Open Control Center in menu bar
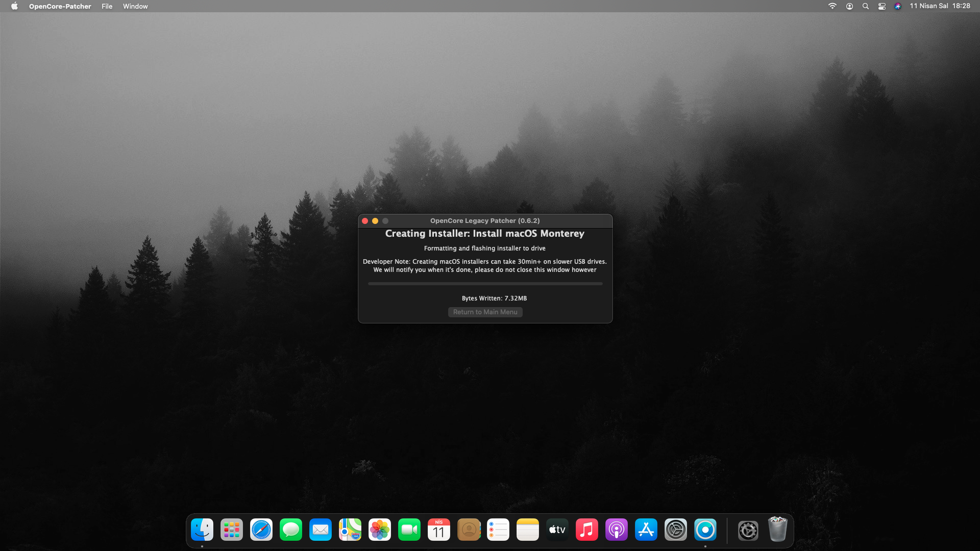This screenshot has height=551, width=980. point(882,6)
